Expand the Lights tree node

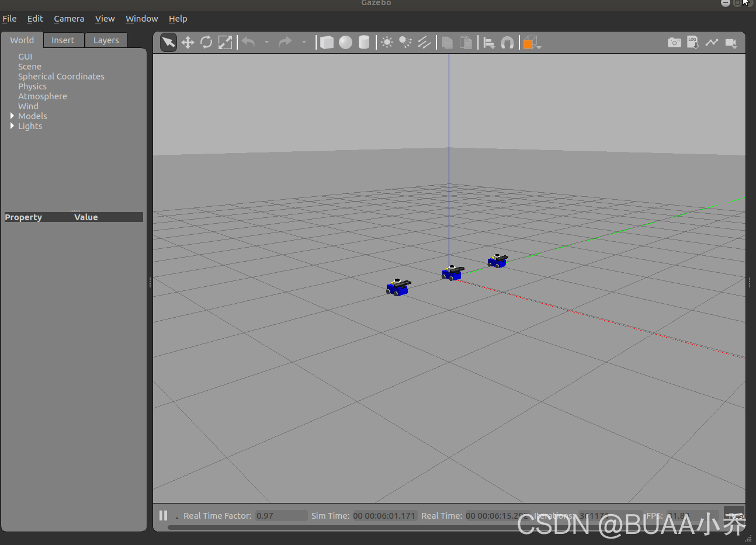point(12,126)
